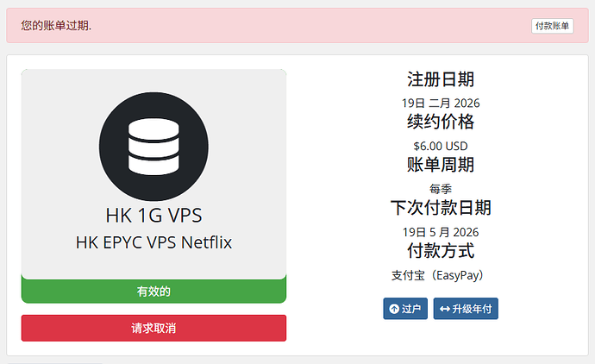Click the up-arrow icon in 过户 button
The width and height of the screenshot is (595, 364).
point(394,309)
